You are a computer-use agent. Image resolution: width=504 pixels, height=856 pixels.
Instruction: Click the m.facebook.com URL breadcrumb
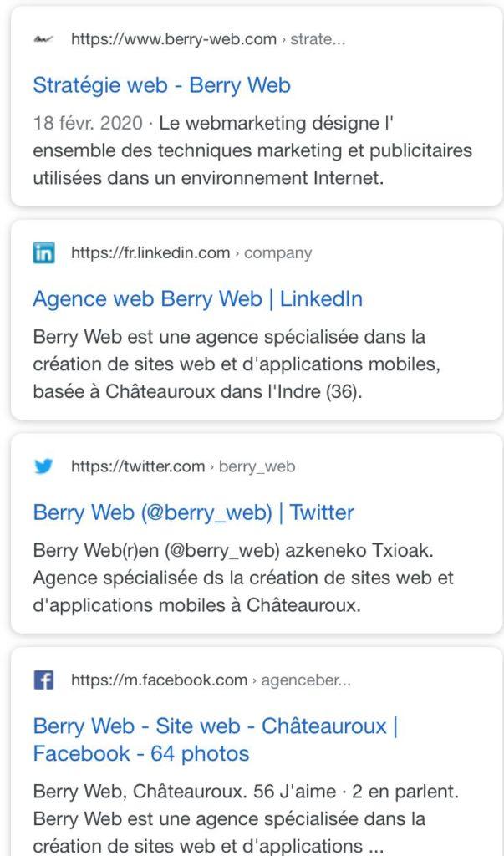click(159, 680)
